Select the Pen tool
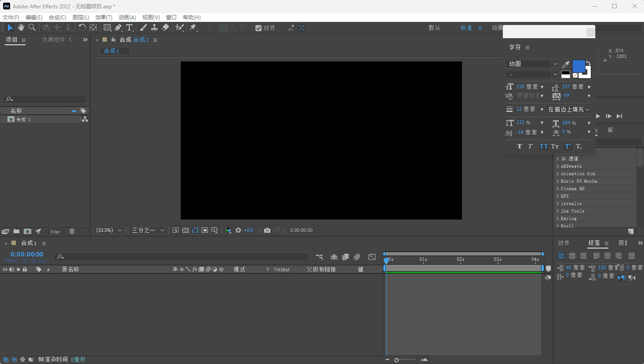The width and height of the screenshot is (644, 364). pos(118,28)
